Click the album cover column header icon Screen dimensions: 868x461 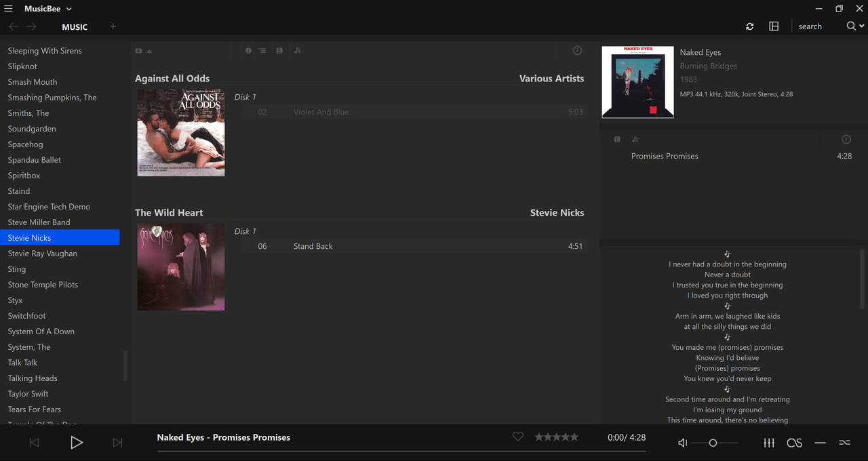pos(138,51)
